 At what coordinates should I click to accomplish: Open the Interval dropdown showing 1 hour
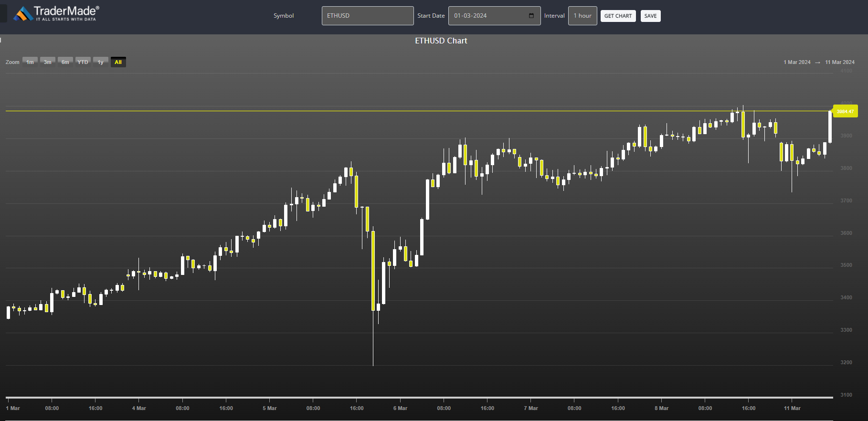(x=582, y=16)
